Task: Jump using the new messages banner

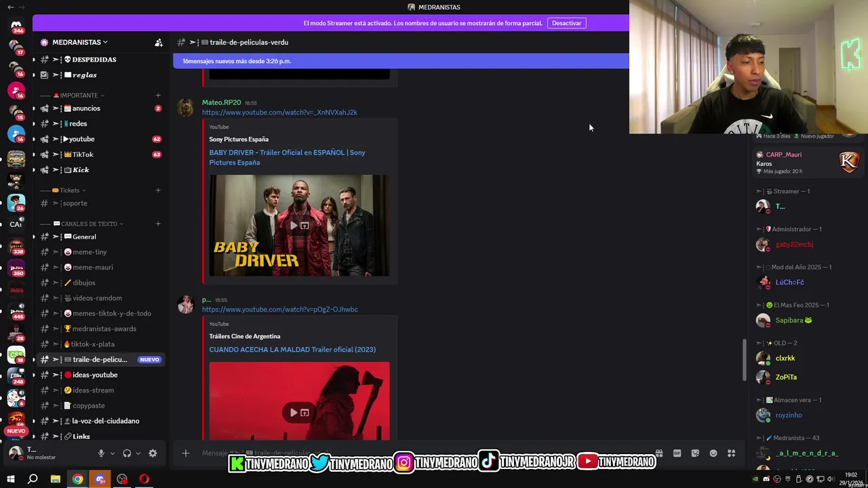Action: [401, 61]
